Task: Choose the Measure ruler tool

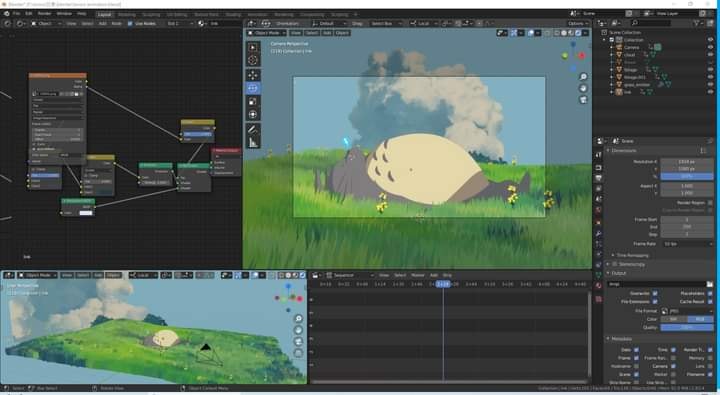Action: point(253,143)
